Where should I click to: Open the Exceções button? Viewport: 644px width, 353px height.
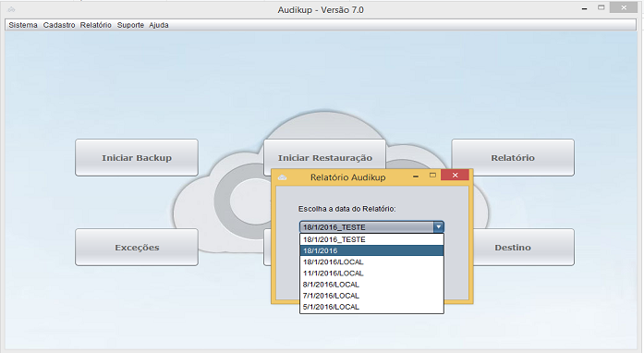[x=137, y=248]
